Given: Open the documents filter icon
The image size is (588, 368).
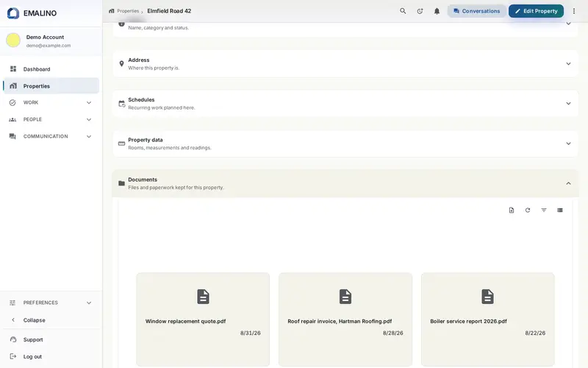Looking at the screenshot, I should tap(544, 210).
